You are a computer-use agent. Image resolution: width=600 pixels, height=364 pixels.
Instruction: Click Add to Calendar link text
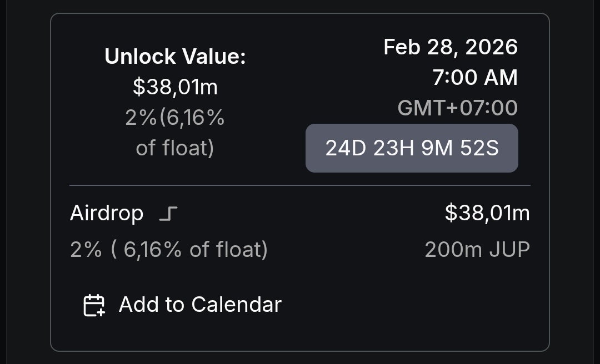pyautogui.click(x=200, y=305)
